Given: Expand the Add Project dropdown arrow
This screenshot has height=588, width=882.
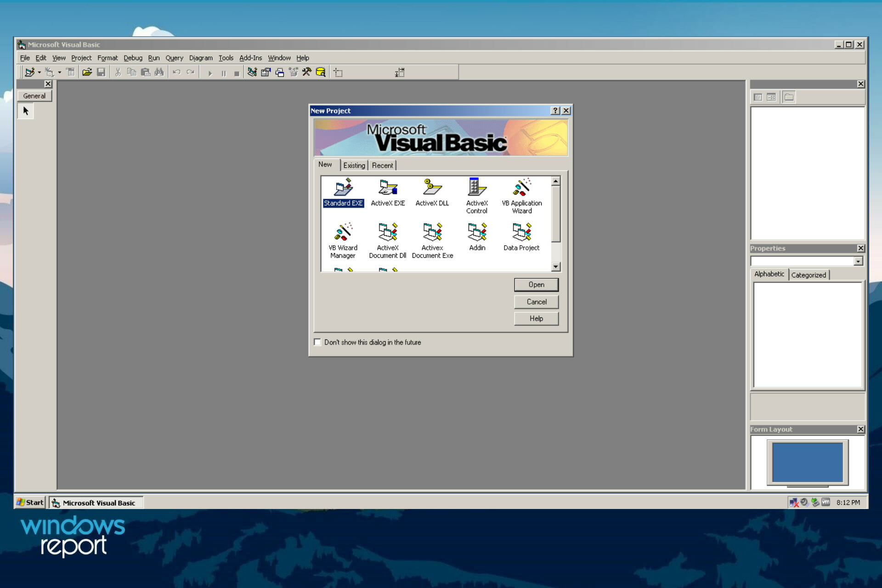Looking at the screenshot, I should 40,72.
